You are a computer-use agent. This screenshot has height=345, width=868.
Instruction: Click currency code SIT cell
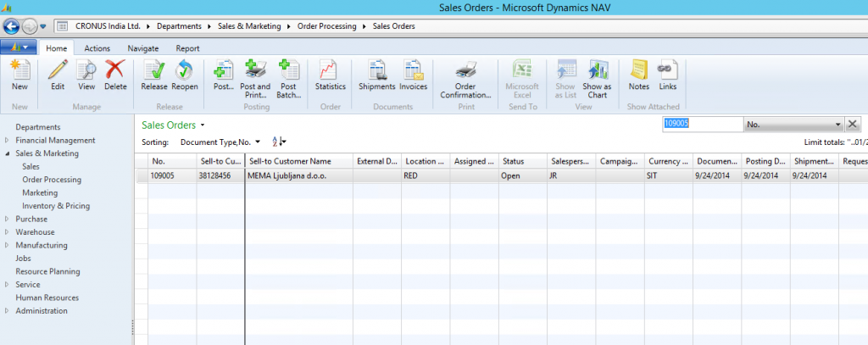(x=668, y=175)
